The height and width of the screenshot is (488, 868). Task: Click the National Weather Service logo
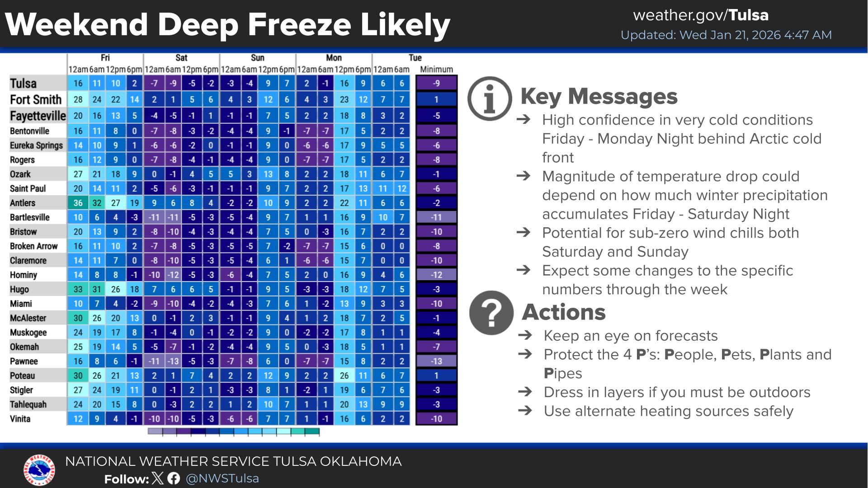tap(39, 470)
